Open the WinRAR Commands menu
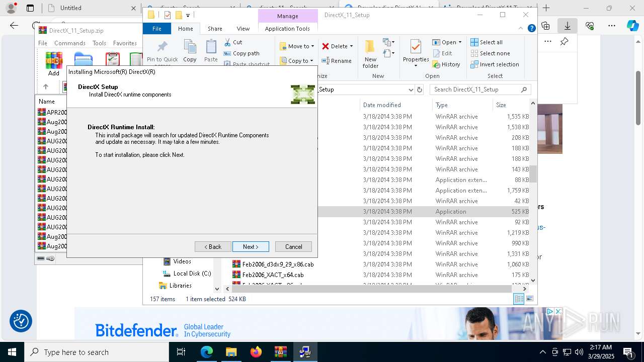 [70, 43]
